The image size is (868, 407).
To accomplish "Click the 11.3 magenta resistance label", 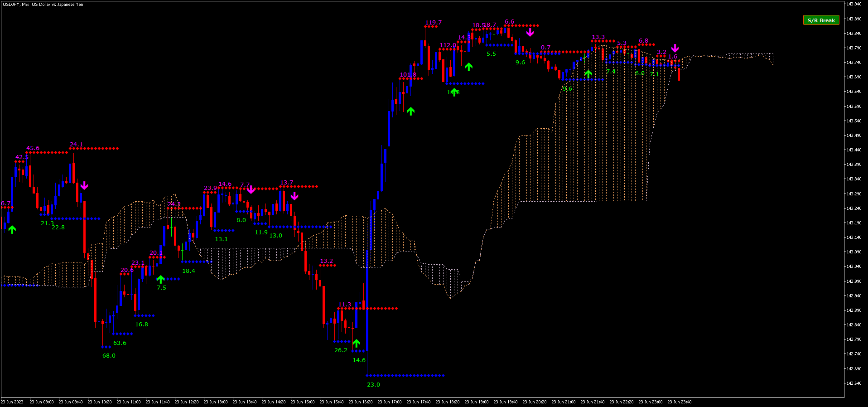I will click(344, 305).
